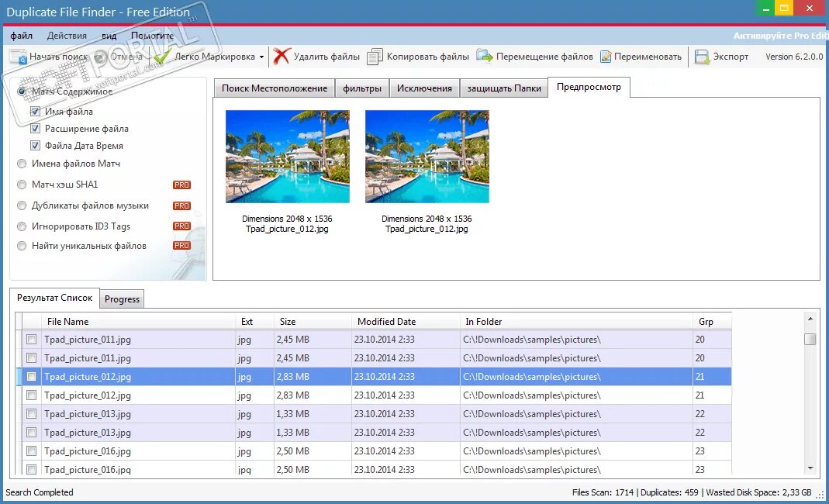Click the green checkmark Easy Marking icon

coord(161,57)
